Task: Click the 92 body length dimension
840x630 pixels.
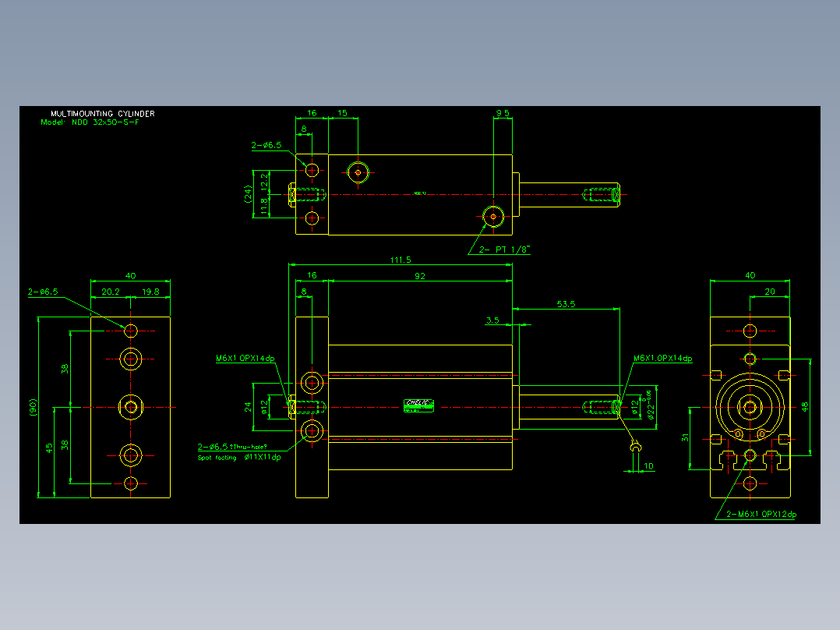Action: click(420, 276)
